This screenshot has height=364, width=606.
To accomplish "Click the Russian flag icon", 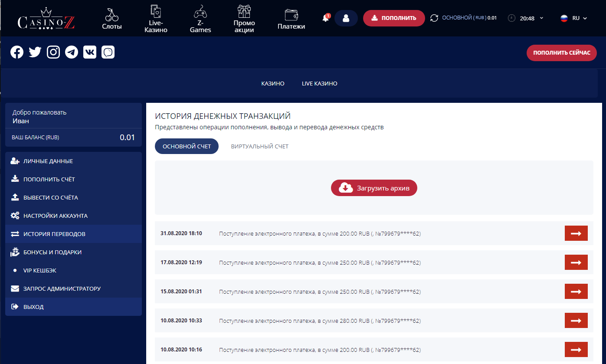I will coord(564,18).
